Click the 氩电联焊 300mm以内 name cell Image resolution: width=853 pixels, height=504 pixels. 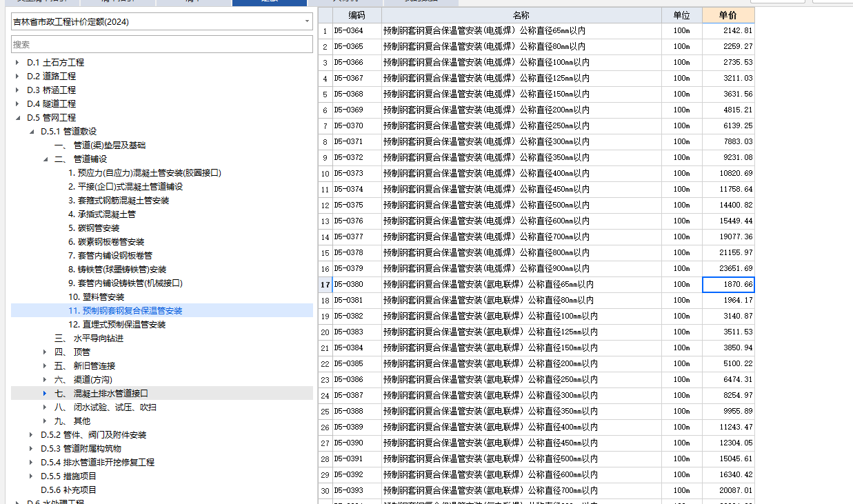click(x=521, y=396)
